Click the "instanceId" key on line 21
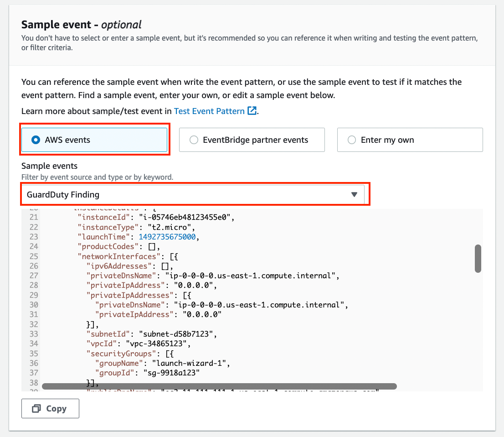 [x=103, y=218]
